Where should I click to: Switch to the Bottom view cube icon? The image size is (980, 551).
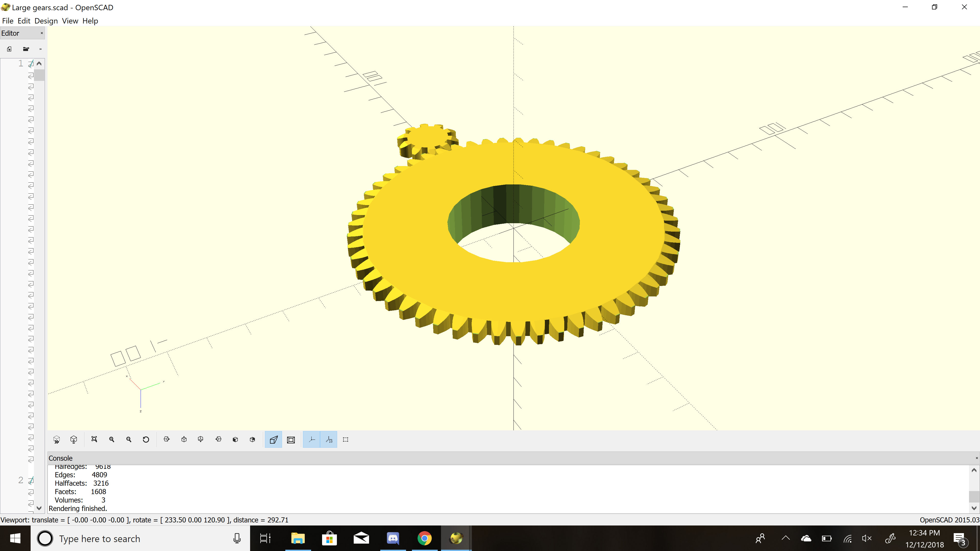(x=201, y=440)
